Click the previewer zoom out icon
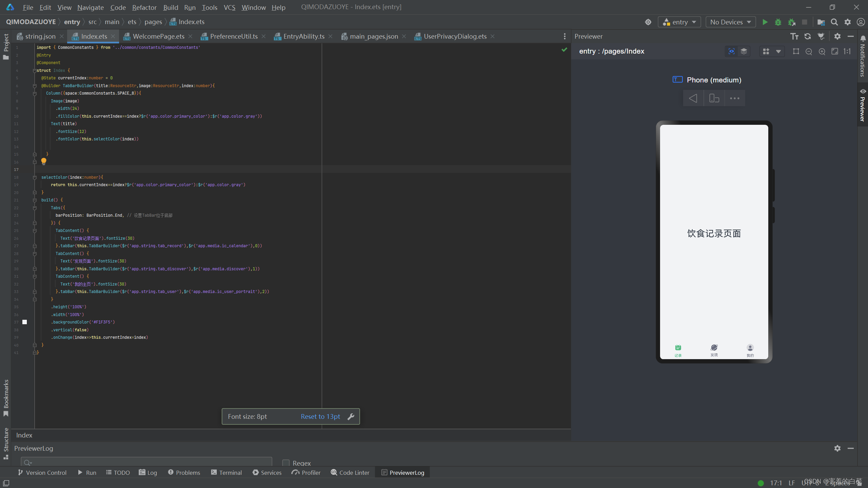 point(809,51)
